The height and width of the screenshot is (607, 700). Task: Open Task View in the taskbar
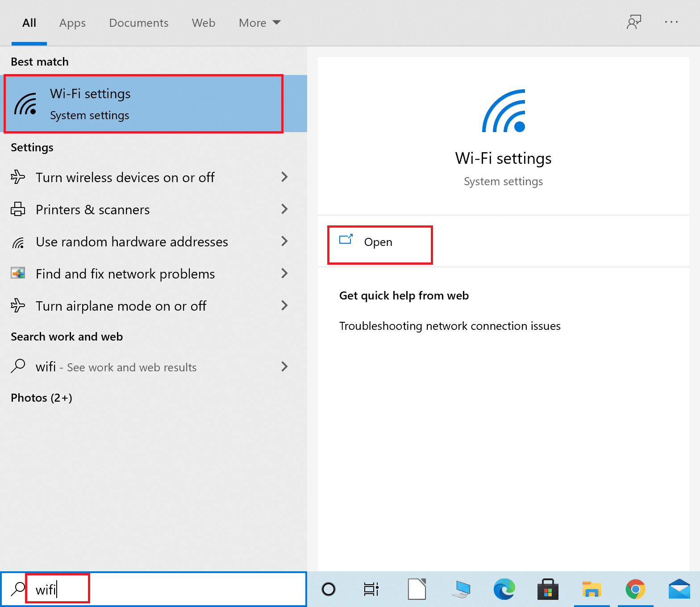tap(371, 589)
